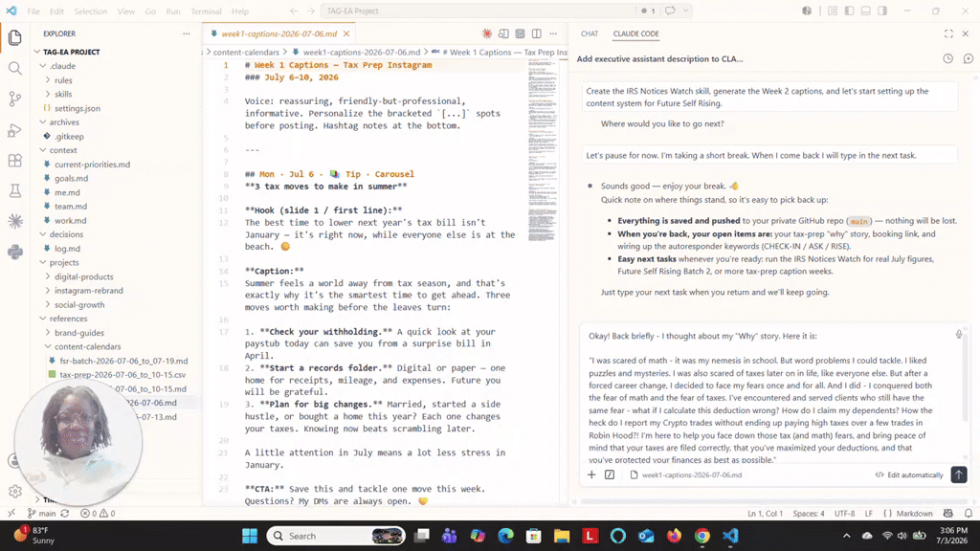Screen dimensions: 980x551
Task: Open errors and warnings problems indicator
Action: 99,514
